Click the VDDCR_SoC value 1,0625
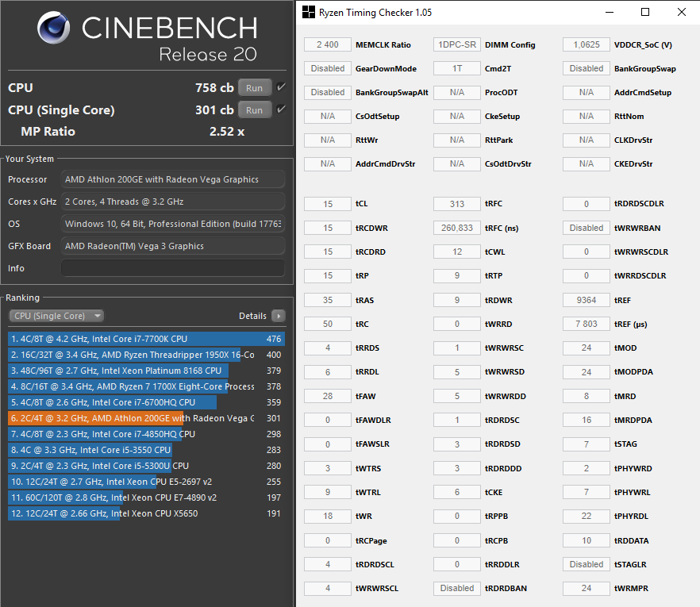The image size is (700, 607). [x=587, y=44]
